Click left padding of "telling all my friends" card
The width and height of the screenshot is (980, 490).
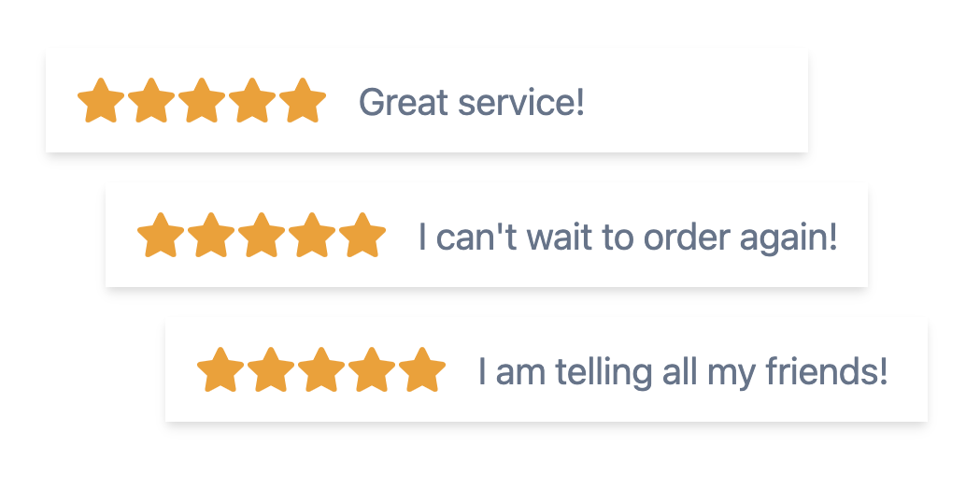[x=180, y=370]
